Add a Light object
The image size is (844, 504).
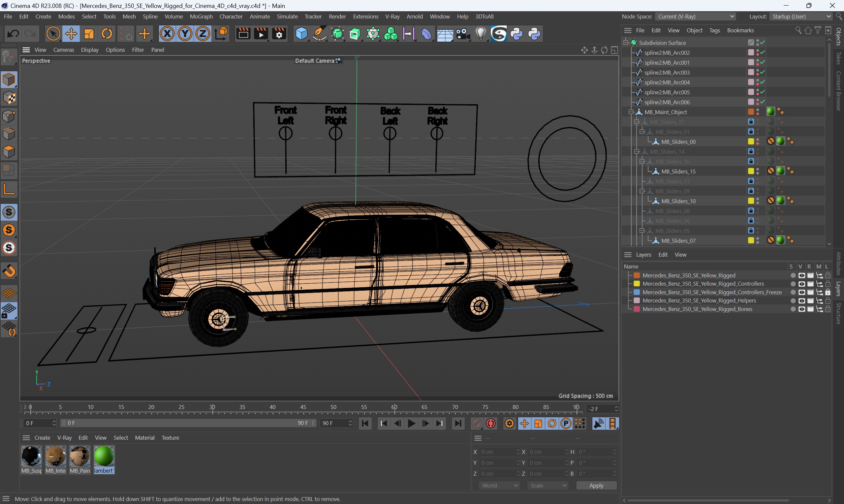[x=481, y=34]
